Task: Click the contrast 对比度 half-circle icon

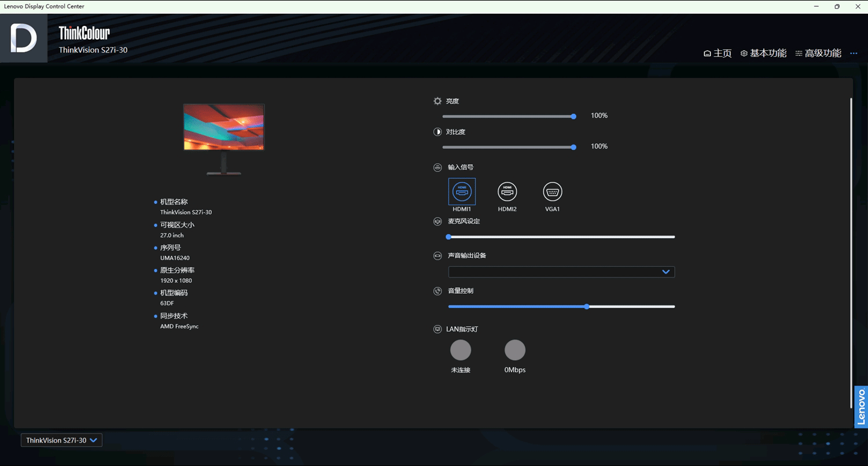Action: (x=437, y=132)
